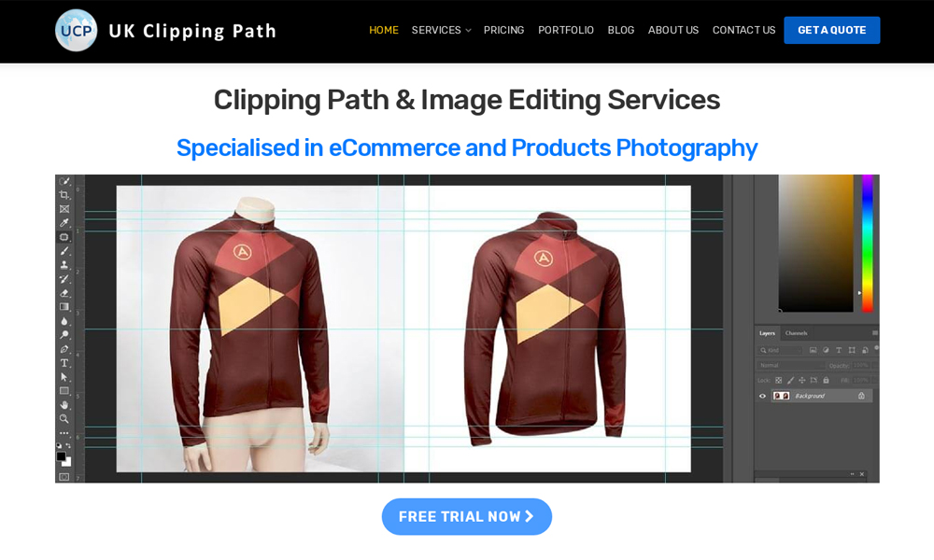Image resolution: width=934 pixels, height=560 pixels.
Task: Toggle lock transparent pixels checker icon
Action: (779, 380)
